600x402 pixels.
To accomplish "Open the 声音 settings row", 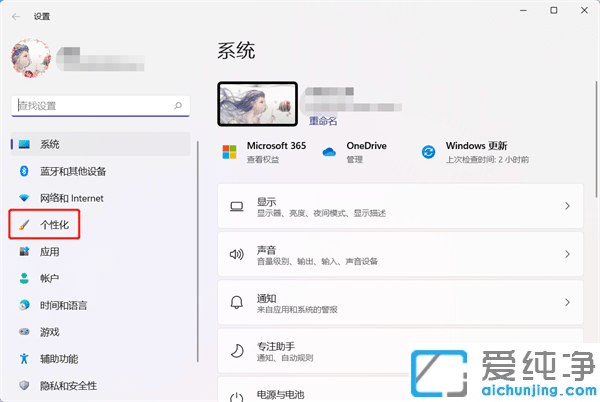I will 400,254.
